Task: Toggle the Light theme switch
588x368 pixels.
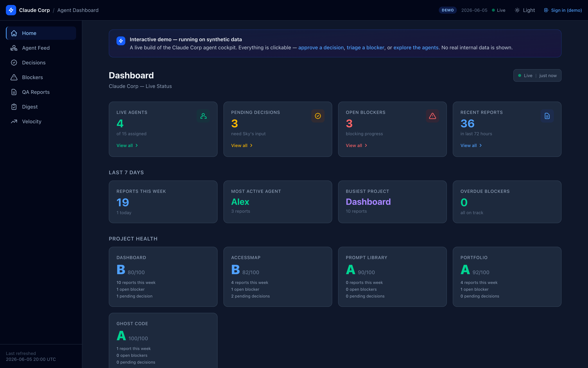Action: 525,10
